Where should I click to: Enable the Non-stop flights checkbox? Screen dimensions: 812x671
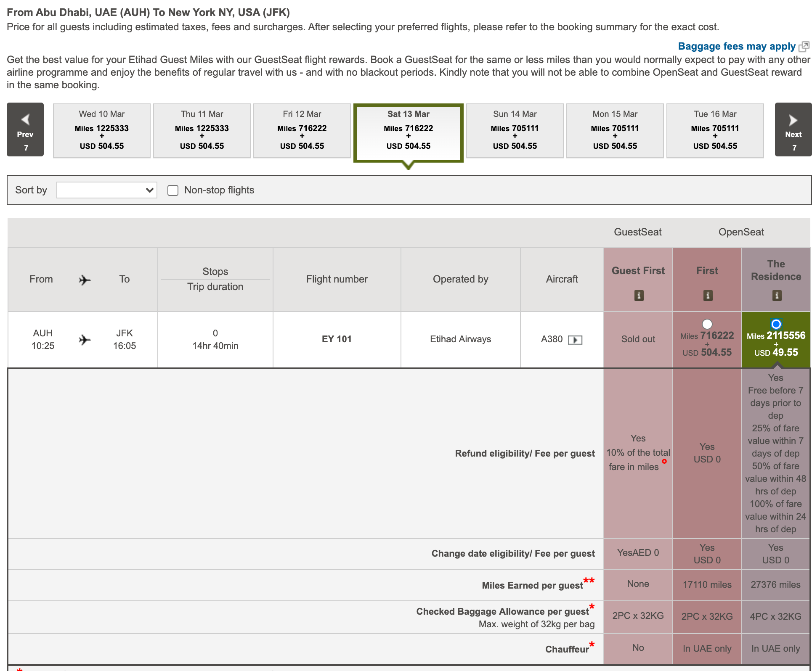173,190
